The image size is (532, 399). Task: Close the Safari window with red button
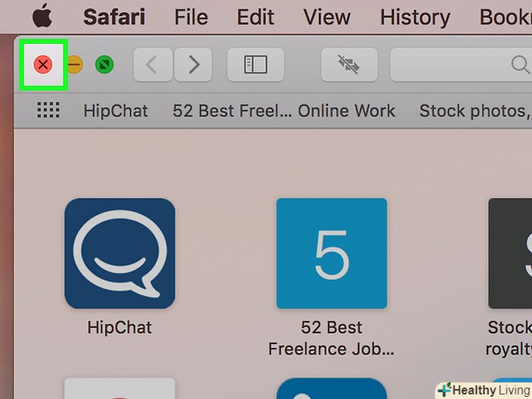pos(43,64)
